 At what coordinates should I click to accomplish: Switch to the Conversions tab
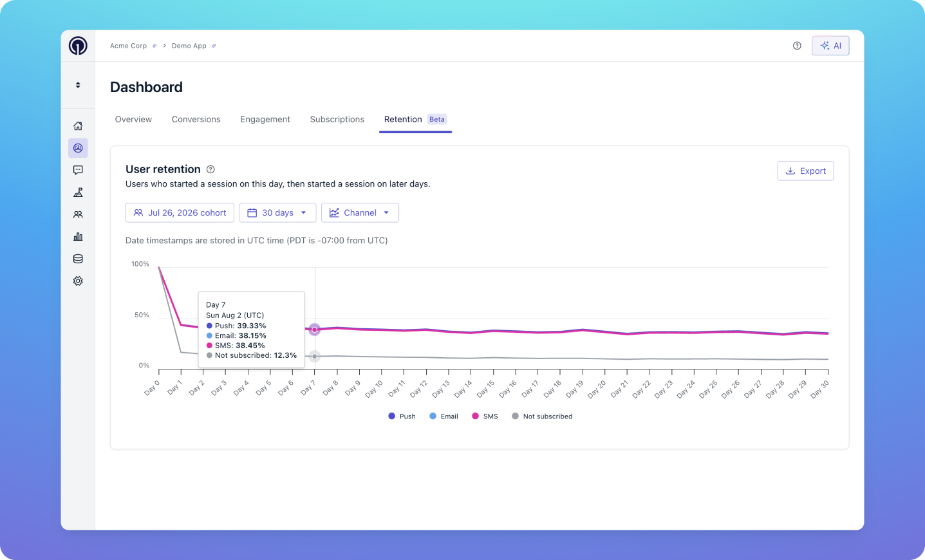click(196, 120)
